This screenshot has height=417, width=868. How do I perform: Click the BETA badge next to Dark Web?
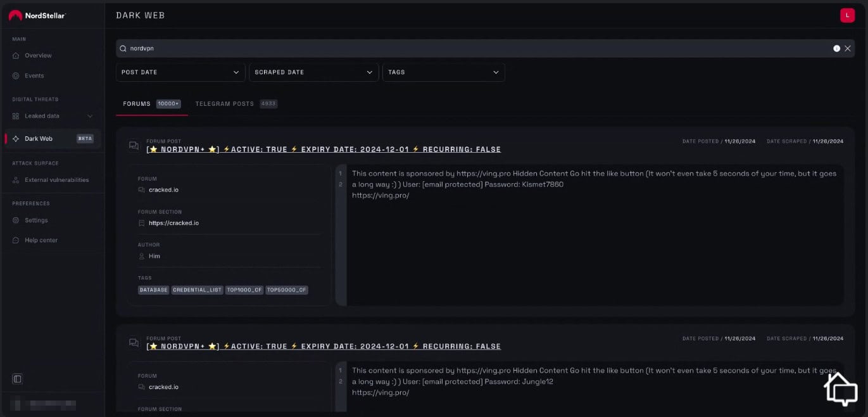tap(85, 139)
